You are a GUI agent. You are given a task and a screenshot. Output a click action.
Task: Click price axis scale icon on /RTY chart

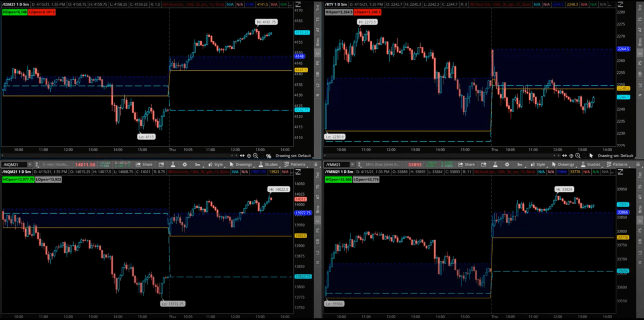621,4
